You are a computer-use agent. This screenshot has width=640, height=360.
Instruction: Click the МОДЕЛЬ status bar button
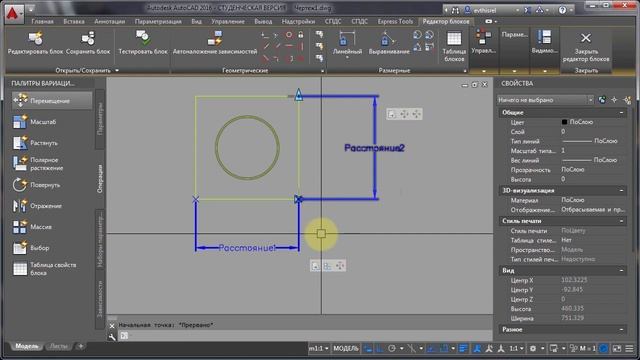click(x=346, y=348)
